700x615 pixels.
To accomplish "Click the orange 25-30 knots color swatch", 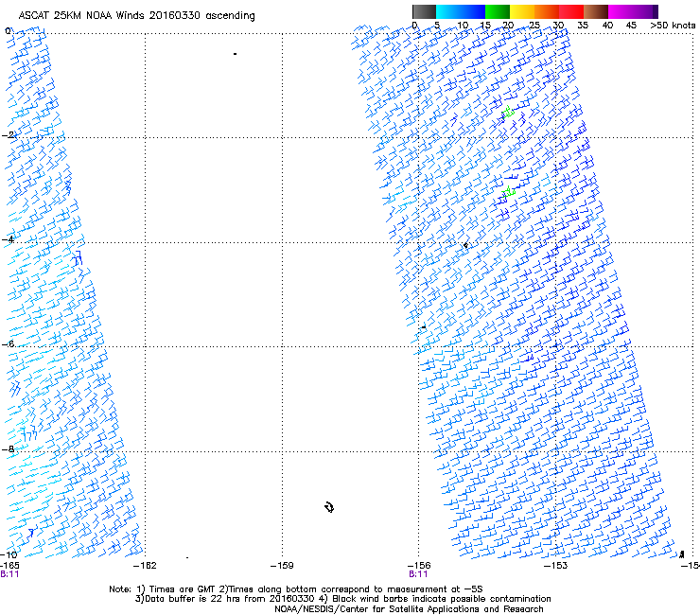I will point(547,11).
